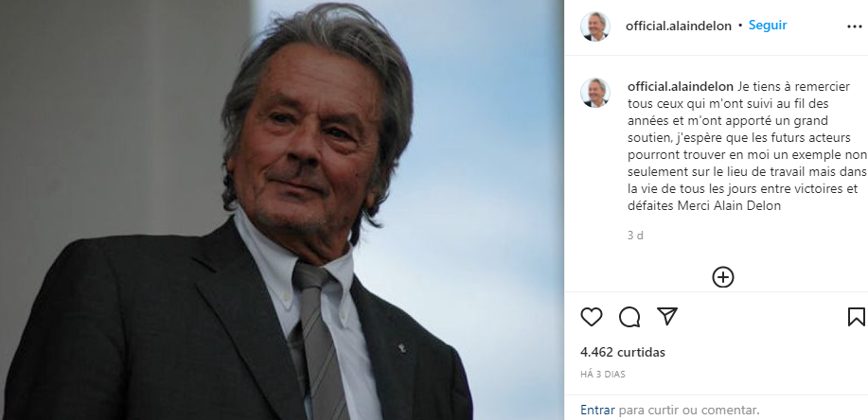Screen dimensions: 868x420
Task: Like the post with the heart icon
Action: click(x=592, y=316)
